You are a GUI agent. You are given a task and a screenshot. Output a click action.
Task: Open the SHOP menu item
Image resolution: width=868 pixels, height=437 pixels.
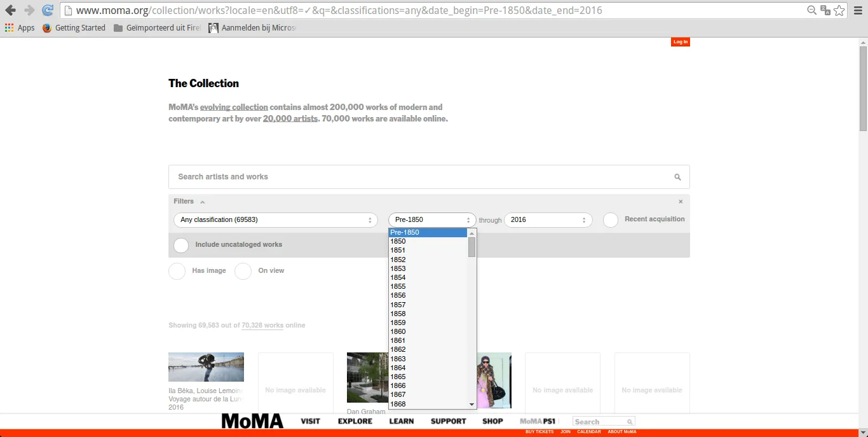click(492, 421)
